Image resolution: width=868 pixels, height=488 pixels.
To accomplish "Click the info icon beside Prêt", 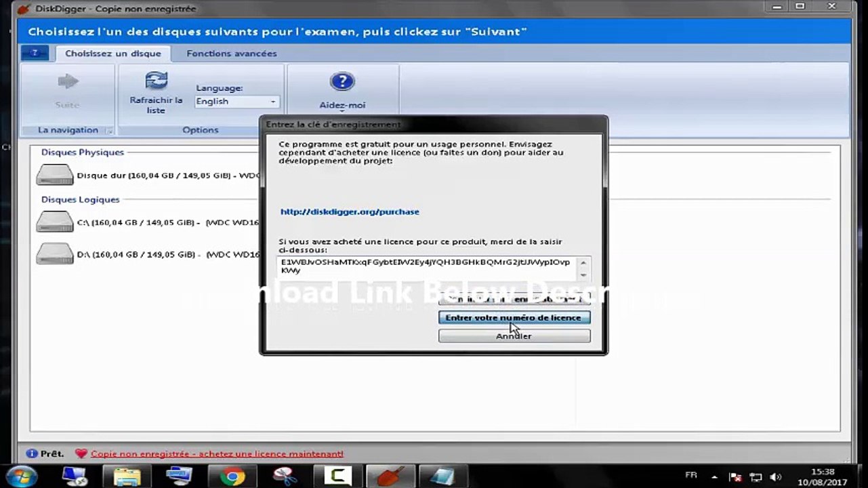I will [x=32, y=453].
